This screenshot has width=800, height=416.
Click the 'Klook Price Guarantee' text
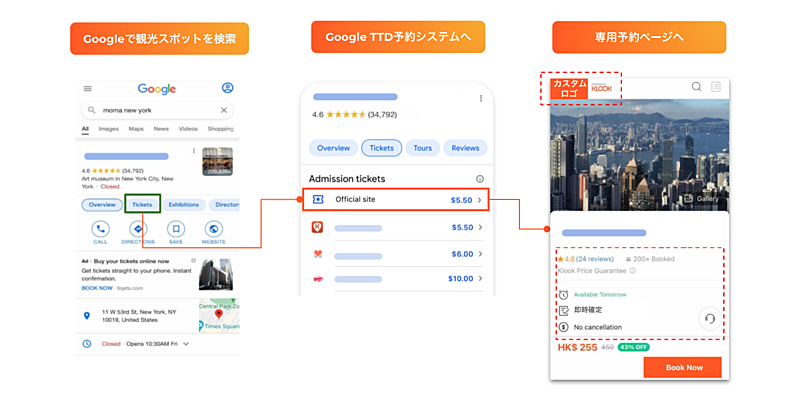592,271
